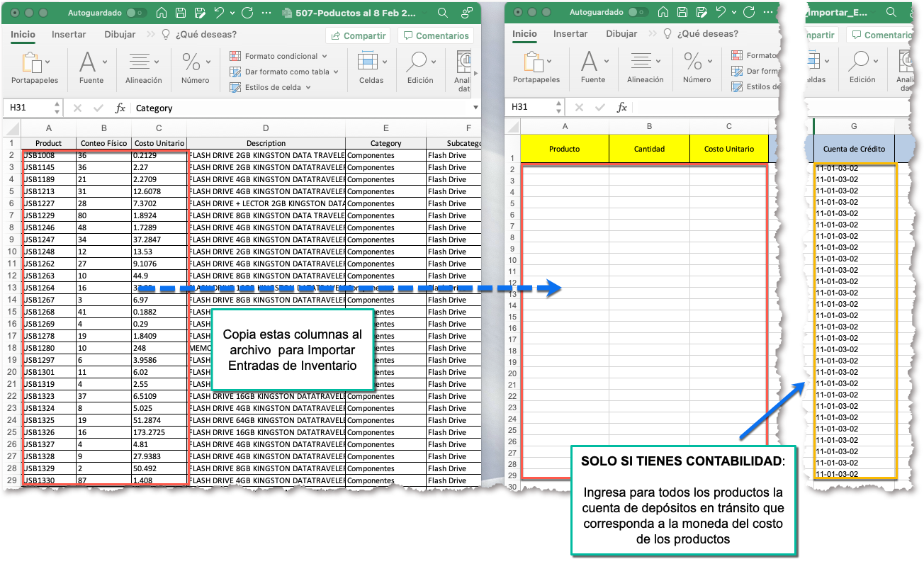
Task: Open Portapapeles group in middle Excel window
Action: pos(536,67)
